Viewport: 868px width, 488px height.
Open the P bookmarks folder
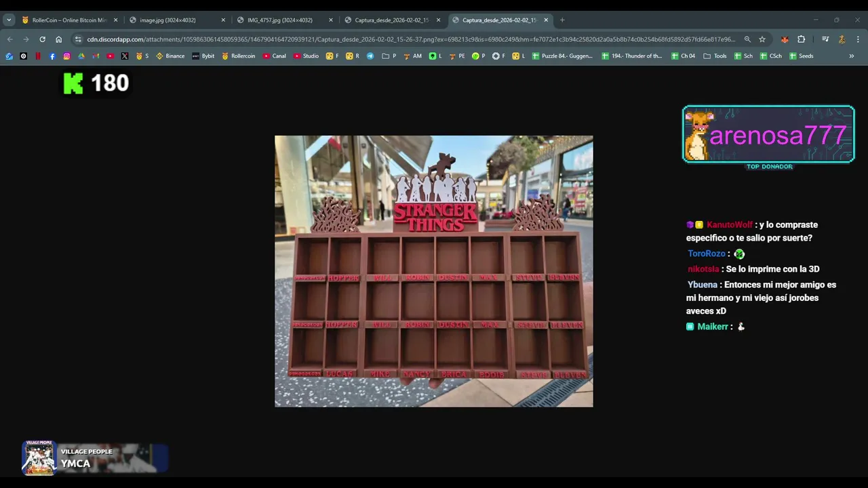tap(389, 56)
